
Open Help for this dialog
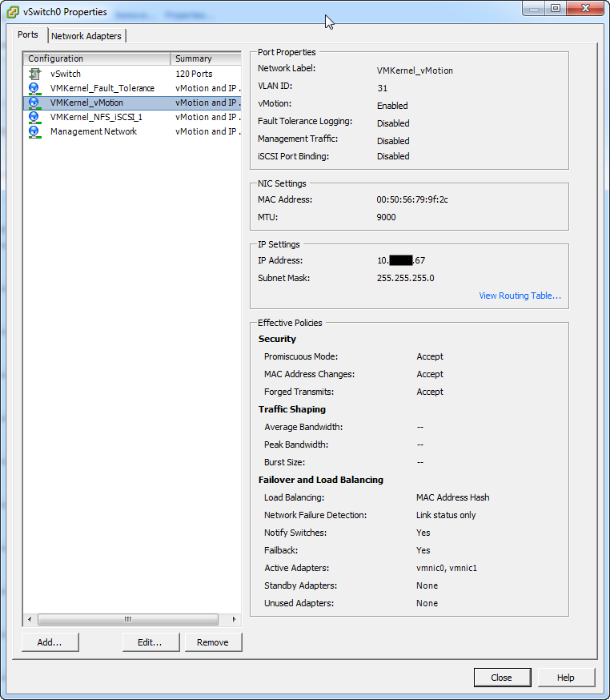[x=566, y=678]
